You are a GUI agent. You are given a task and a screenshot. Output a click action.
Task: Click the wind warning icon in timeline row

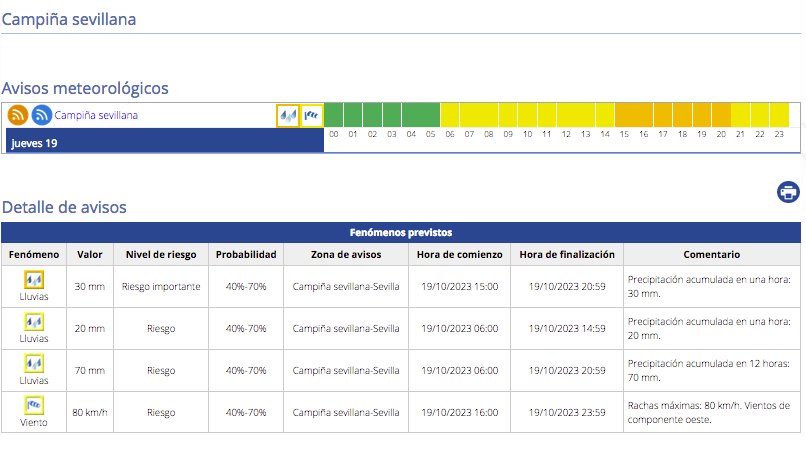[x=311, y=116]
